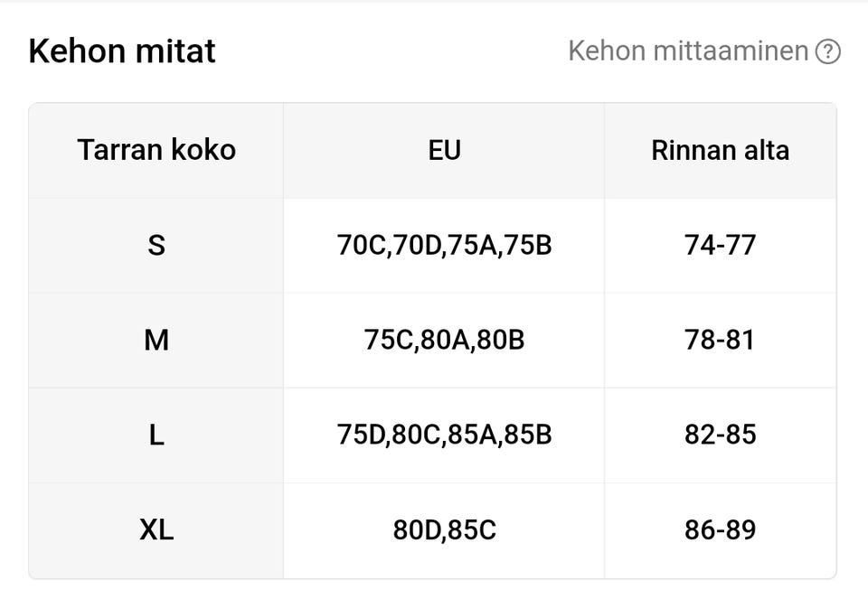
Task: Click the 82-85 underbust measurement
Action: point(720,435)
